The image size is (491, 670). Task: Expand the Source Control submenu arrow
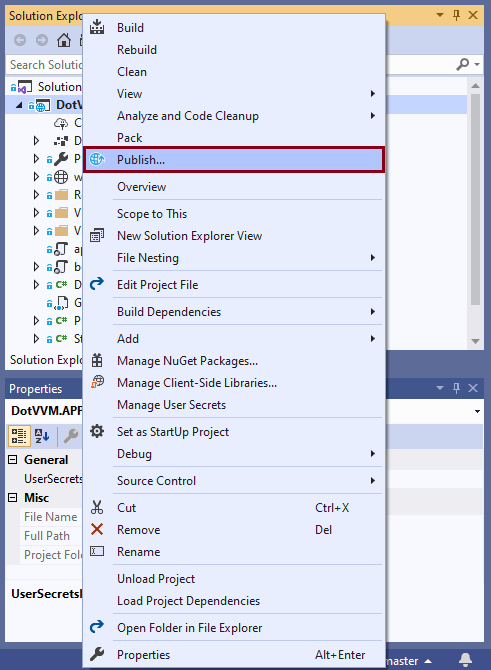coord(373,481)
